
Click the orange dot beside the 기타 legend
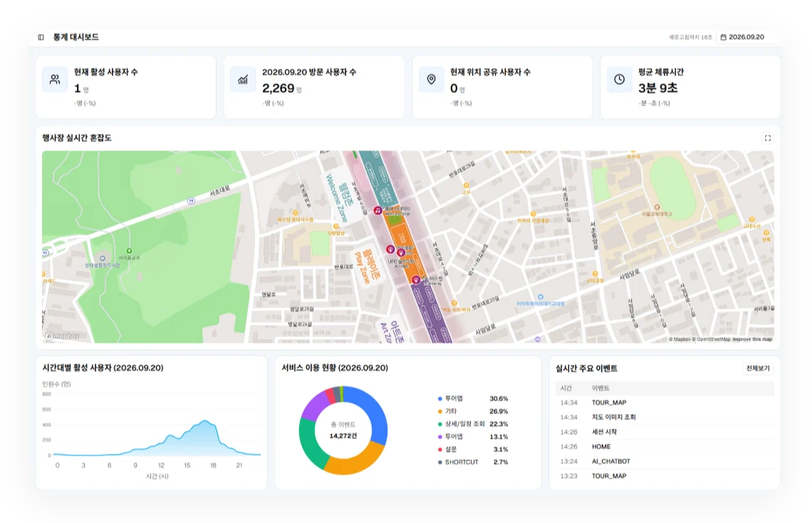pyautogui.click(x=440, y=412)
